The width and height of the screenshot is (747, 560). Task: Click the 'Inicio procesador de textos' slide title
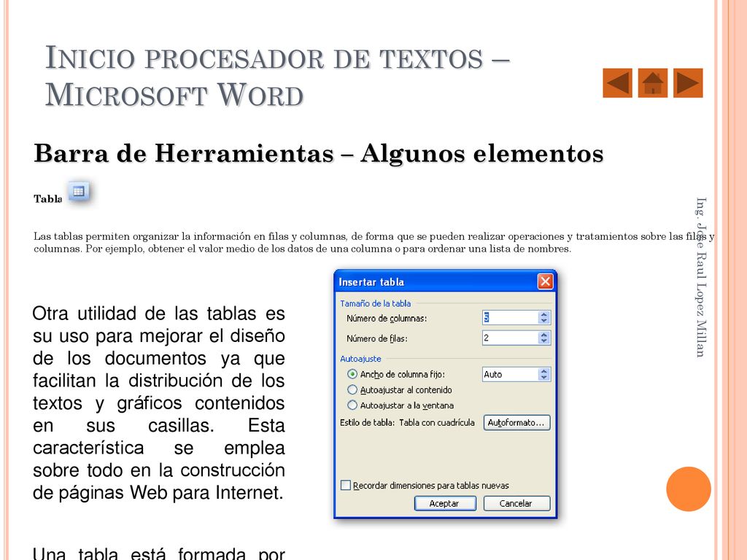(277, 76)
